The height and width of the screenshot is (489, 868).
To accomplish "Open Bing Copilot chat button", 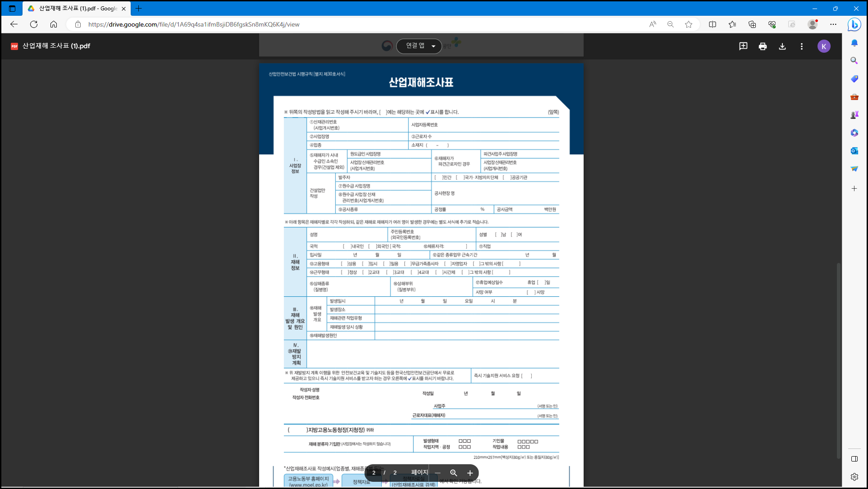I will 854,24.
